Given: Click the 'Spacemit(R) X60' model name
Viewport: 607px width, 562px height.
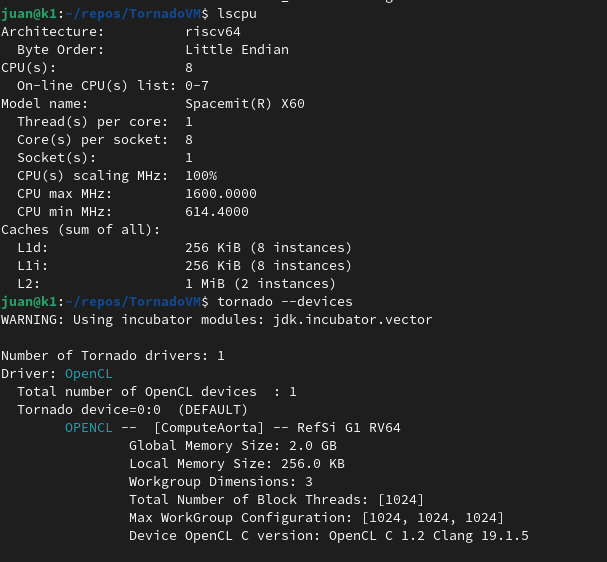Looking at the screenshot, I should 245,104.
